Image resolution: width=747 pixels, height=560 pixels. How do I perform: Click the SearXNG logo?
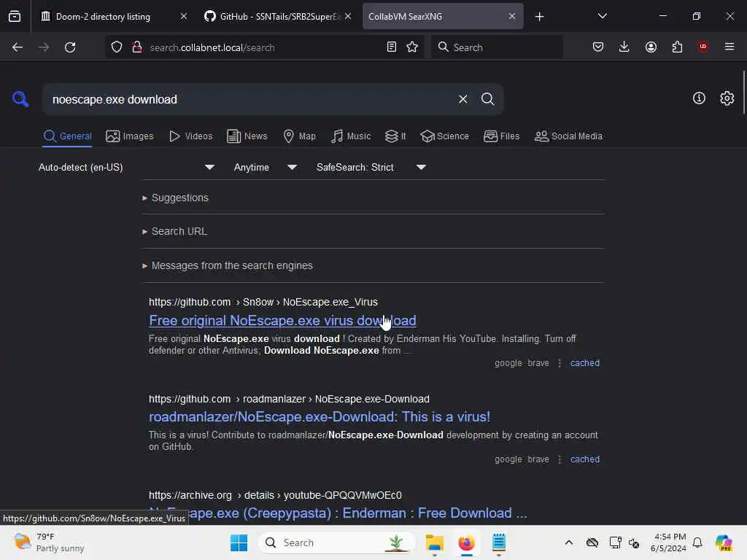click(20, 99)
